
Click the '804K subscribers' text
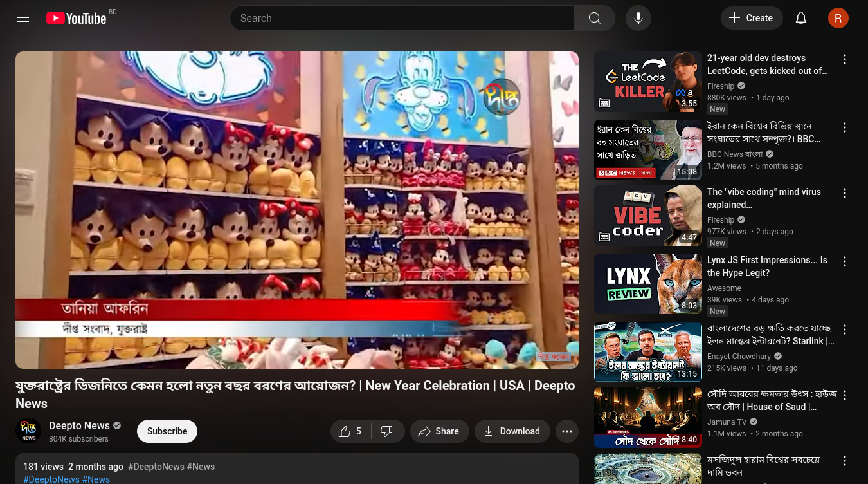(78, 439)
